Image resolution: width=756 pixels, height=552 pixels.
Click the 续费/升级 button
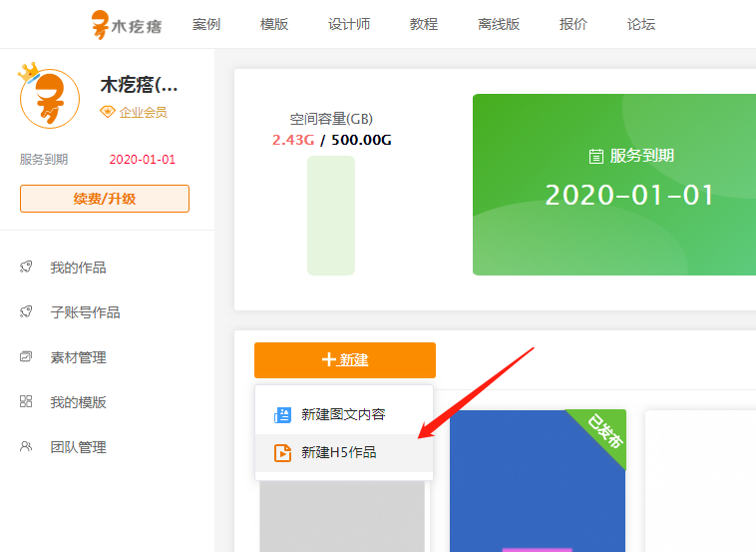[x=105, y=199]
